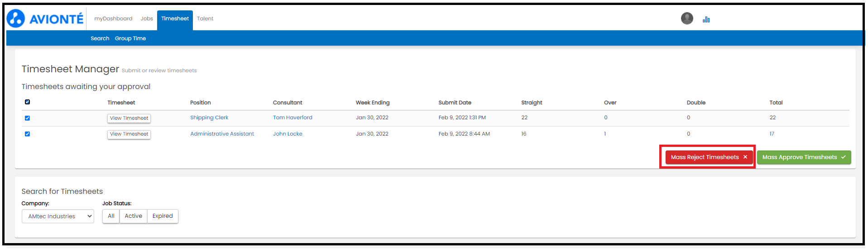Go to the myDashboard tab

[x=113, y=19]
